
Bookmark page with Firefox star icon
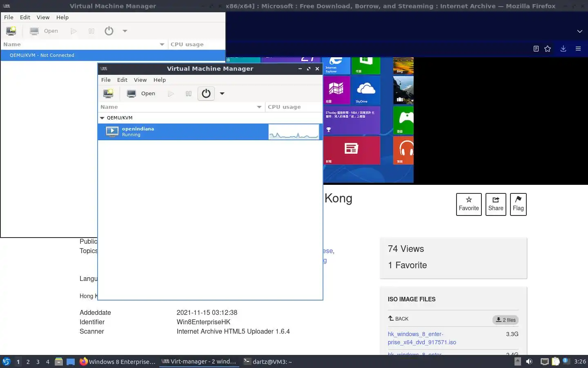click(x=548, y=49)
